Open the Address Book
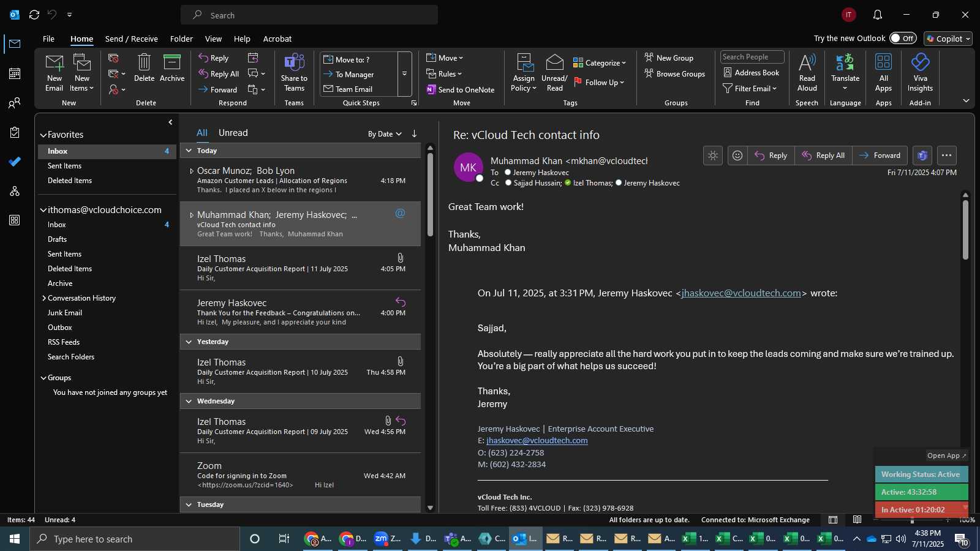 pos(751,73)
